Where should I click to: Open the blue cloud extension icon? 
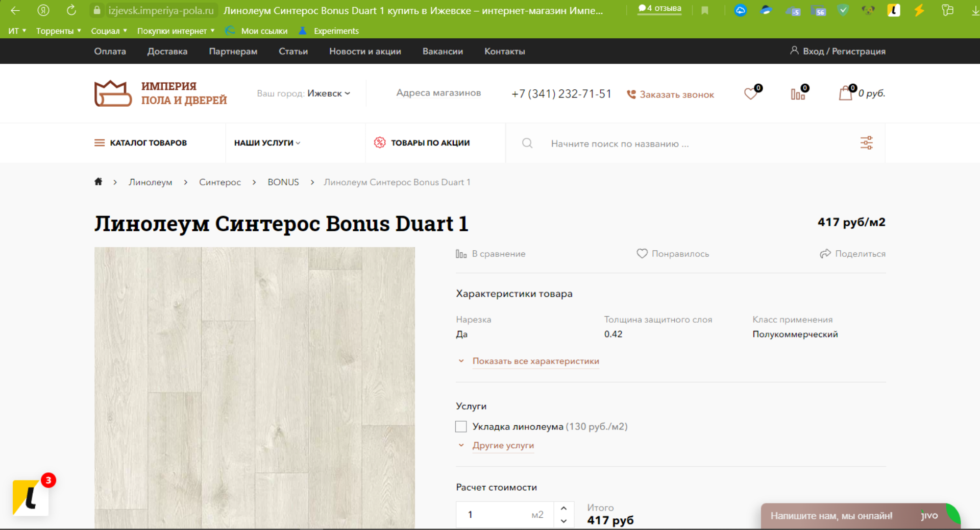[740, 10]
